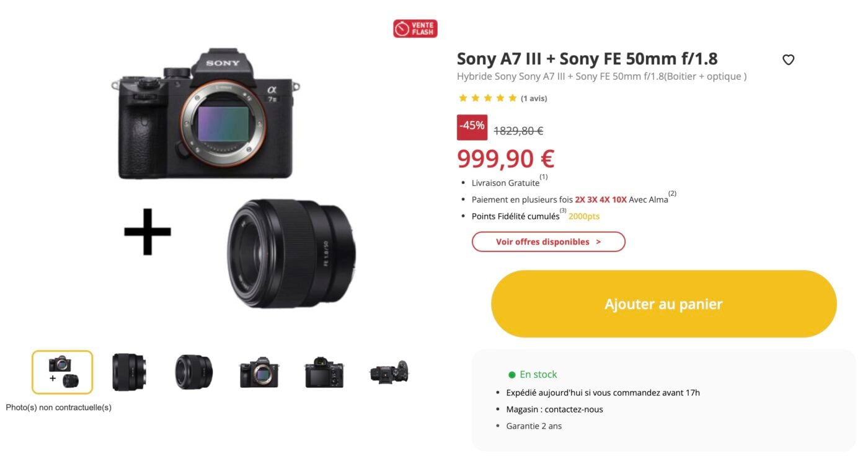The height and width of the screenshot is (459, 868).
Task: Select the camera front view thumbnail
Action: click(259, 372)
